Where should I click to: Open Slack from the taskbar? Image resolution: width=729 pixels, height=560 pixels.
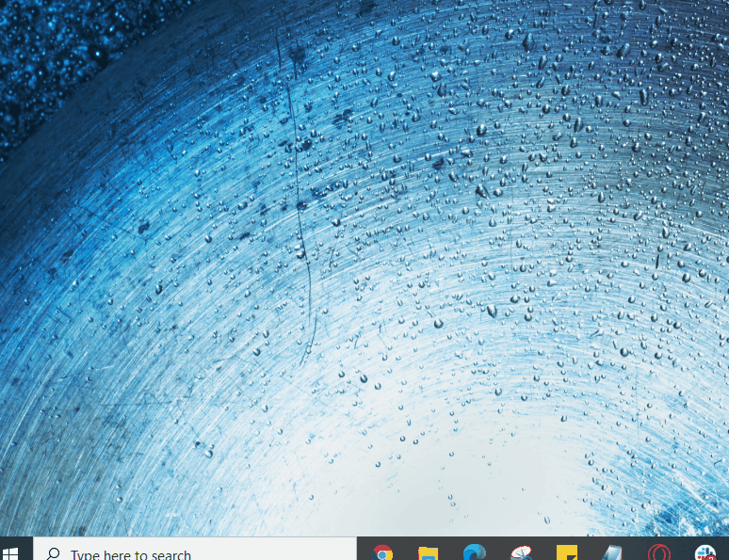[x=705, y=552]
